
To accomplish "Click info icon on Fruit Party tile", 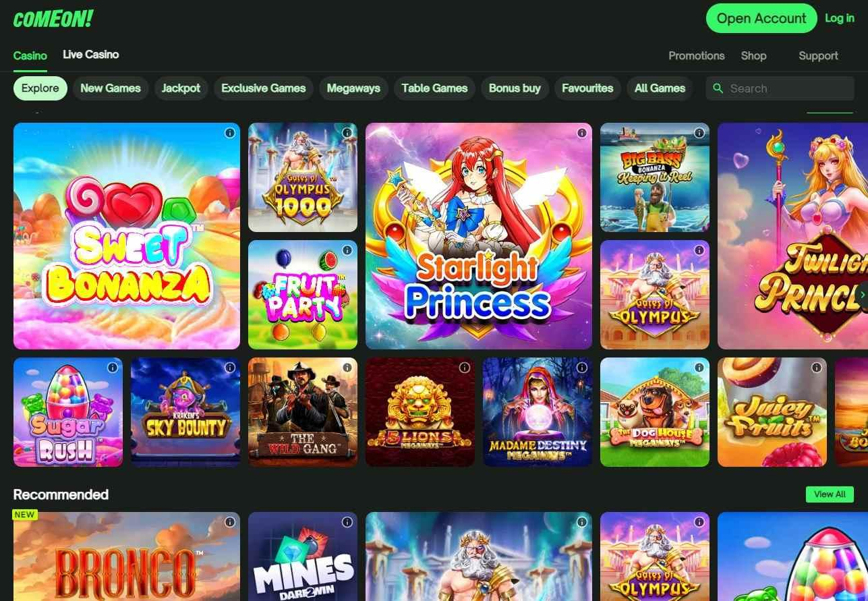I will tap(347, 250).
